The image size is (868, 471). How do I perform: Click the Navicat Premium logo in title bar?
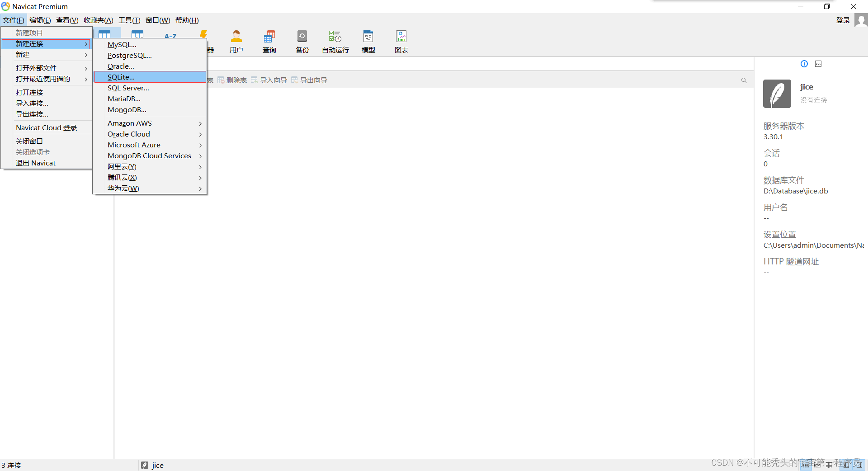[5, 6]
